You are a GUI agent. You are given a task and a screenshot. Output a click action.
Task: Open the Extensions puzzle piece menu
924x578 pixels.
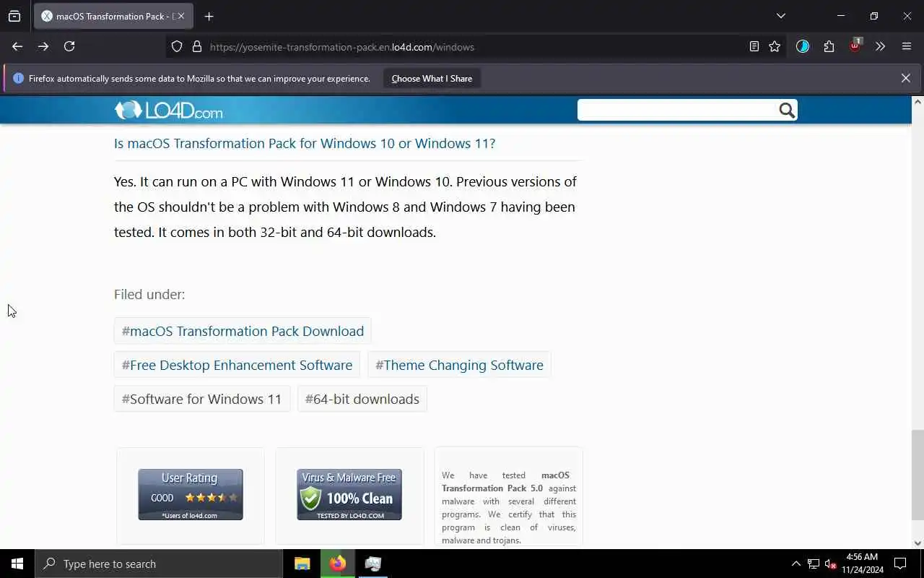tap(829, 46)
